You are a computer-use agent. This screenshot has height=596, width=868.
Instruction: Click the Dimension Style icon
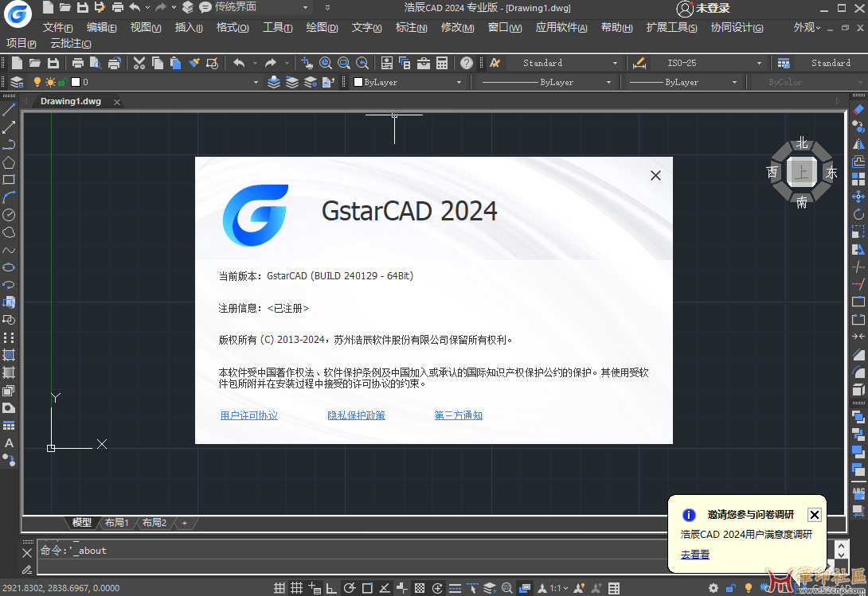(x=639, y=63)
